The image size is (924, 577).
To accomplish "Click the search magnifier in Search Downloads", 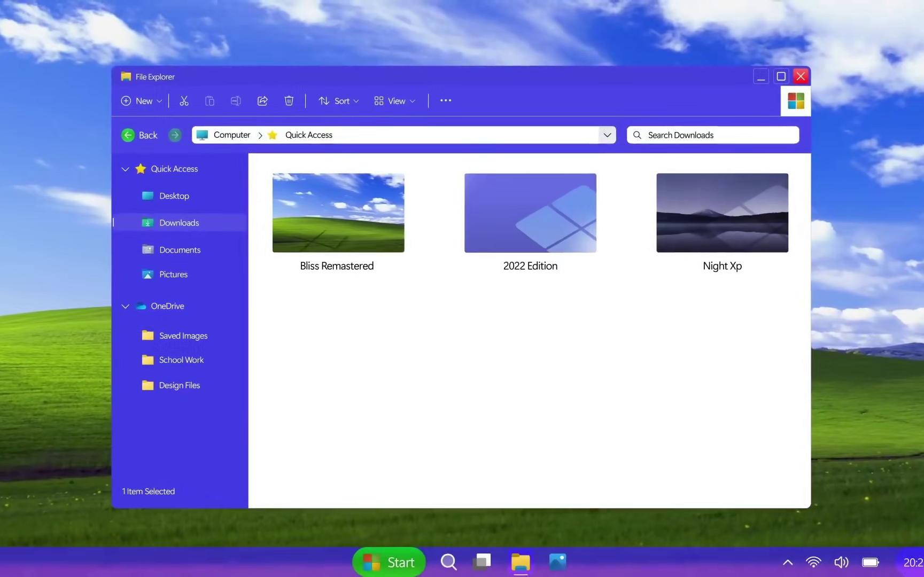I will point(637,135).
